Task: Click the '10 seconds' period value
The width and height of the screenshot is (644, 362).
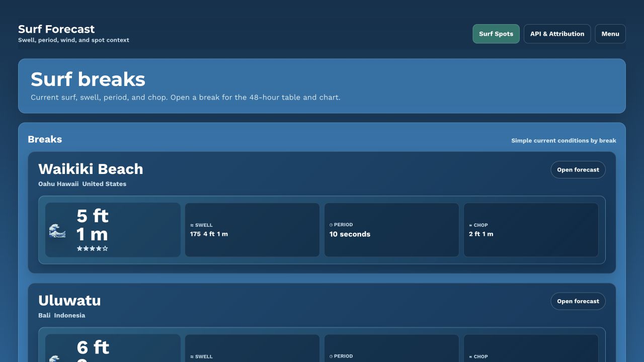Action: (350, 234)
